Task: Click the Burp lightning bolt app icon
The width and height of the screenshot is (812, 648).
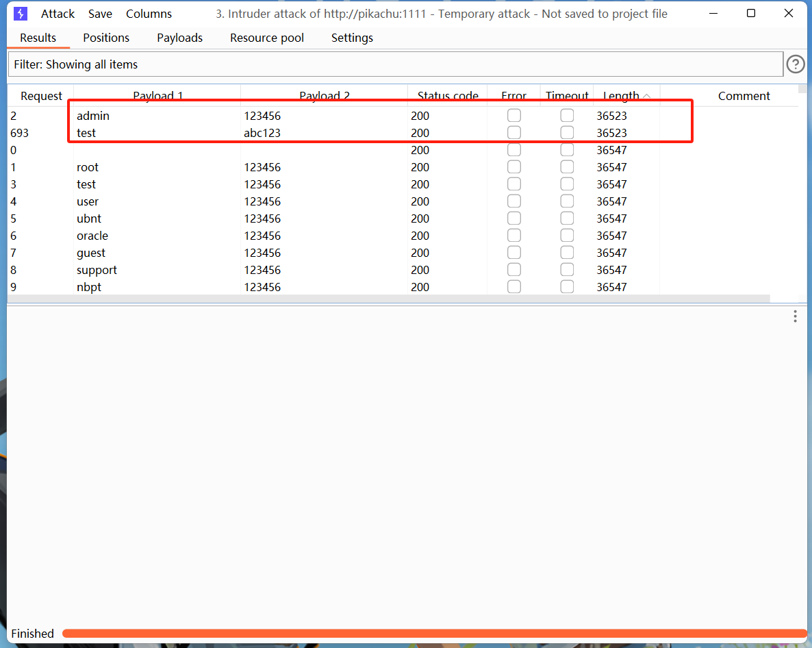Action: [20, 14]
